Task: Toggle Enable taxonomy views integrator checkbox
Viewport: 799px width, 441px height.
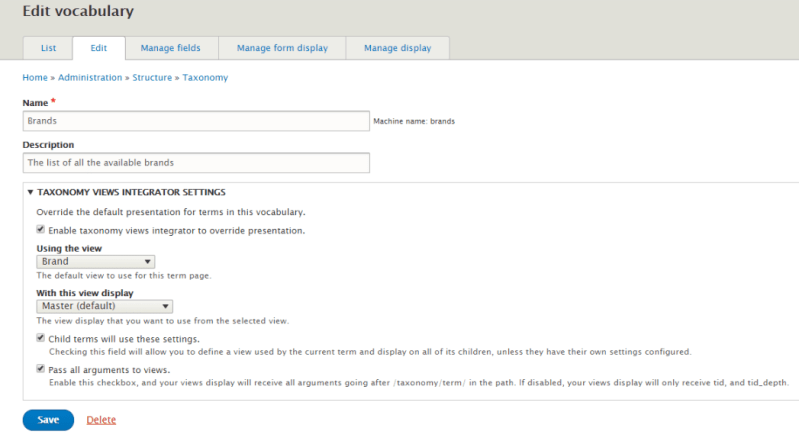Action: point(40,229)
